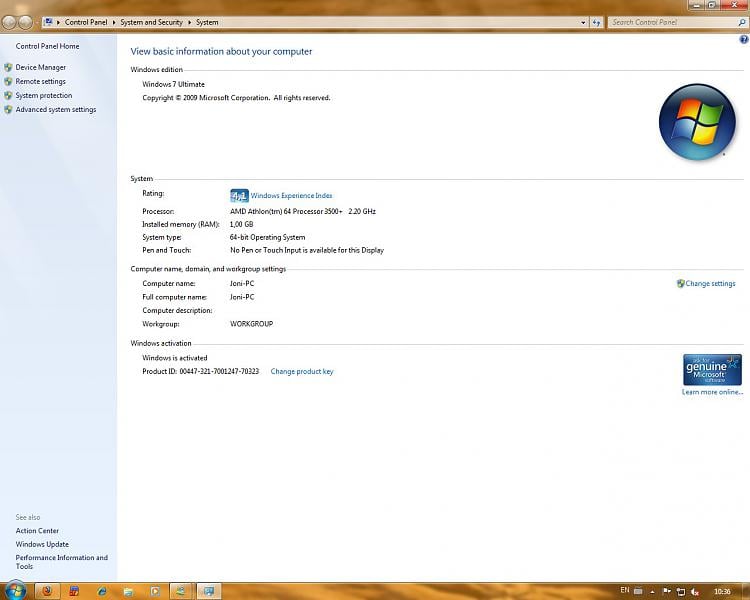Click the WORKGROUP workgroup value
Image resolution: width=750 pixels, height=600 pixels.
coord(252,324)
